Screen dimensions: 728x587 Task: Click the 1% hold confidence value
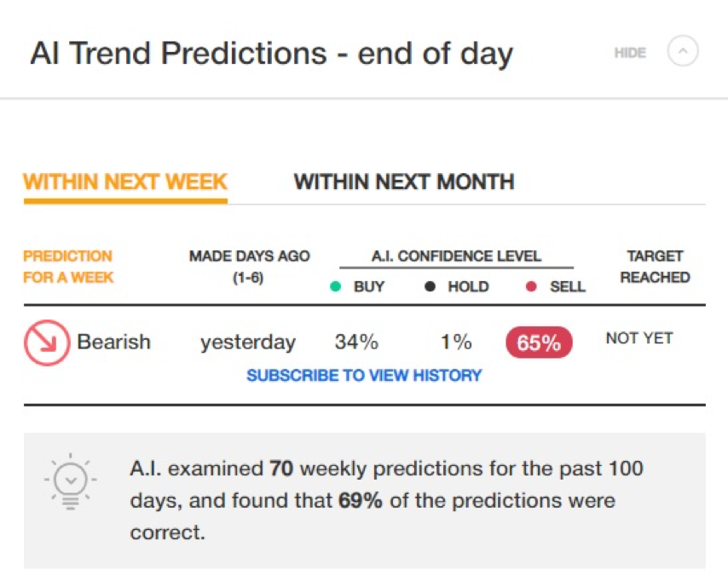coord(456,342)
